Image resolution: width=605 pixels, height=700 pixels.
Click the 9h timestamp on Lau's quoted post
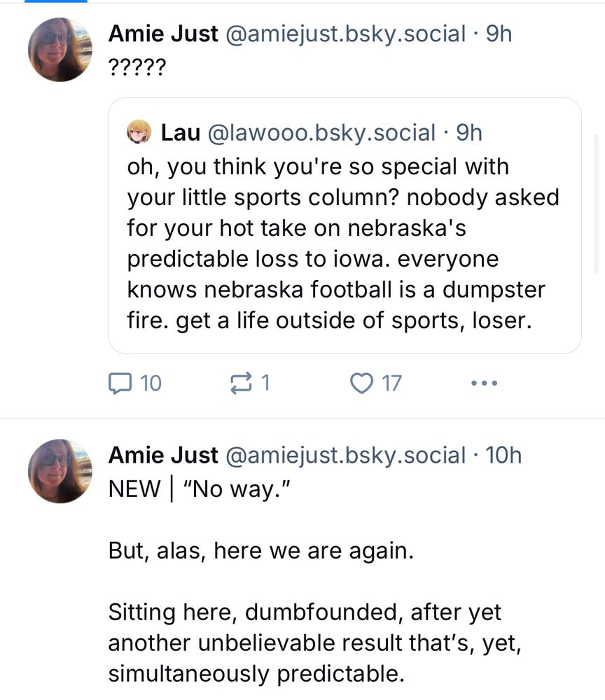[x=469, y=132]
